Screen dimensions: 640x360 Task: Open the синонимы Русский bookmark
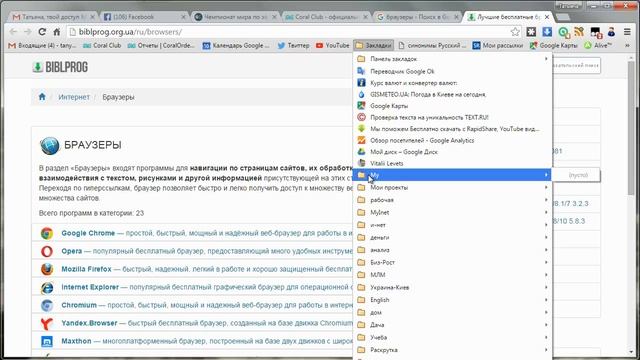[x=432, y=45]
